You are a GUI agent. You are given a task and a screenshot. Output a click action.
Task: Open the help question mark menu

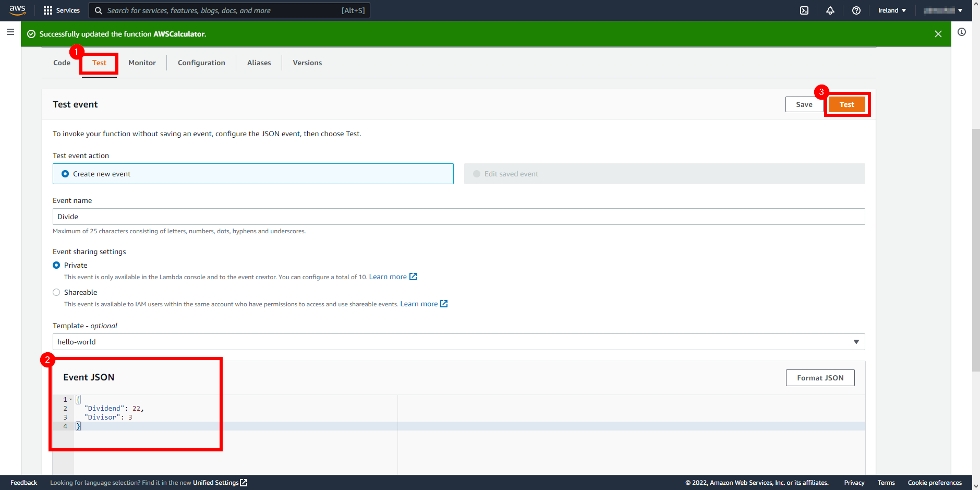point(857,10)
